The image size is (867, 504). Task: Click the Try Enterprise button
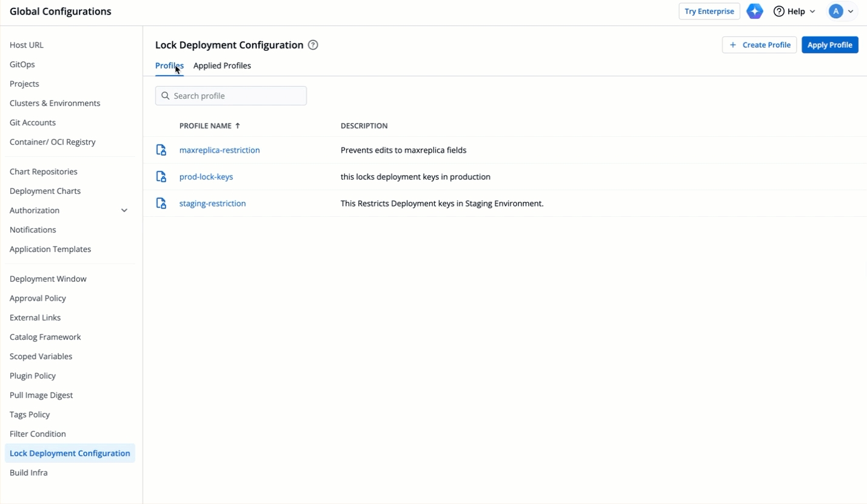point(709,12)
